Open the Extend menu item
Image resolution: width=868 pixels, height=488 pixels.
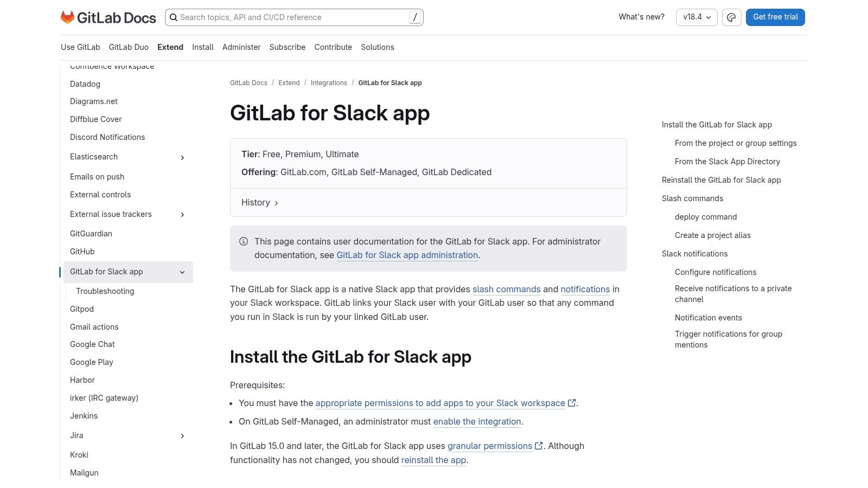(170, 47)
